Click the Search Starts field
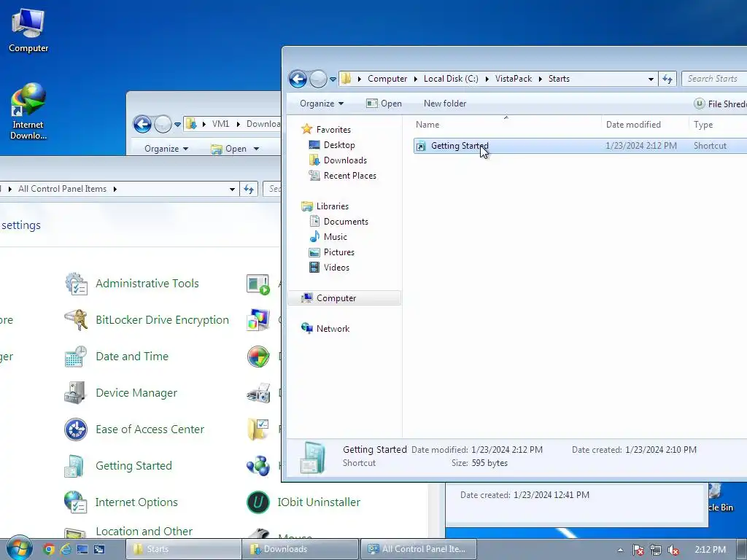The image size is (747, 560). coord(713,79)
